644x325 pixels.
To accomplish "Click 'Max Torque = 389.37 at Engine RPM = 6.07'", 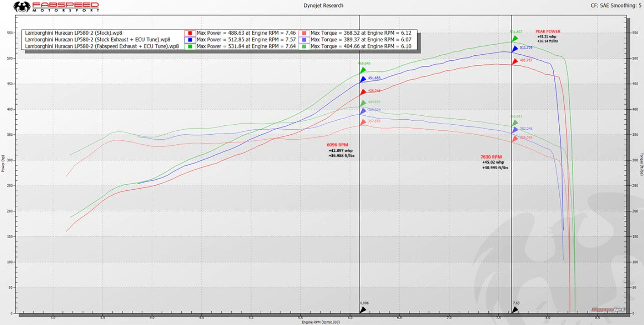I will point(361,40).
